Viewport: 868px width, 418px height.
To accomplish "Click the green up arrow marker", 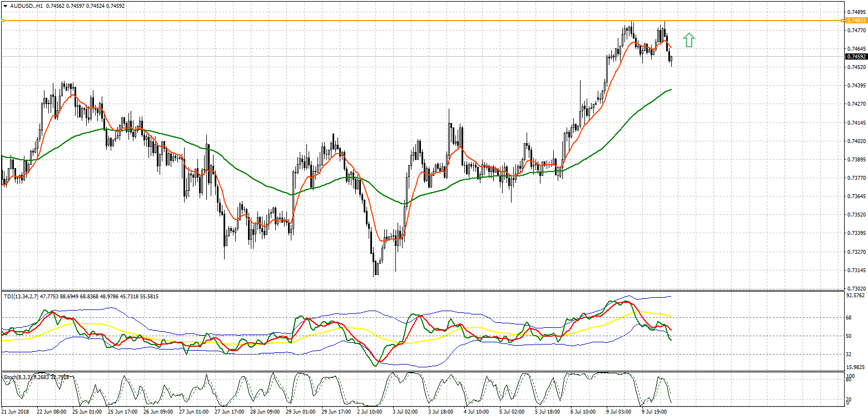I will 689,40.
